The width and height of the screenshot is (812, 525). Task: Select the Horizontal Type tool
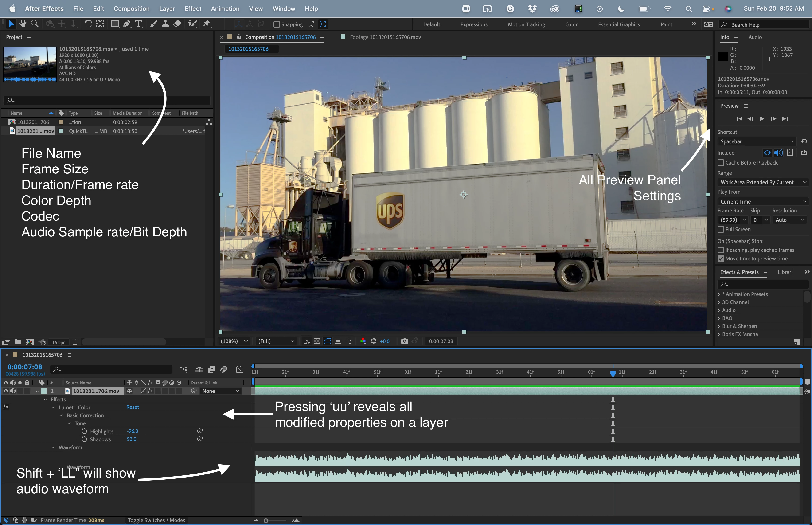(138, 24)
